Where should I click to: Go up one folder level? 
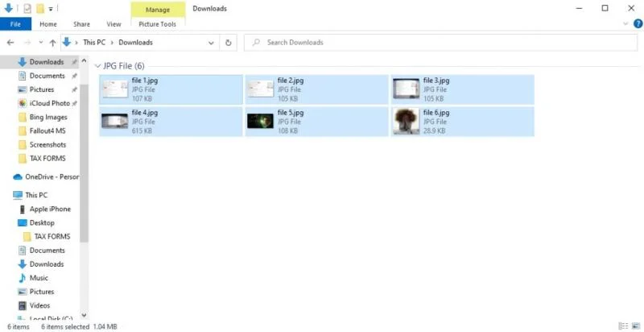[x=52, y=43]
